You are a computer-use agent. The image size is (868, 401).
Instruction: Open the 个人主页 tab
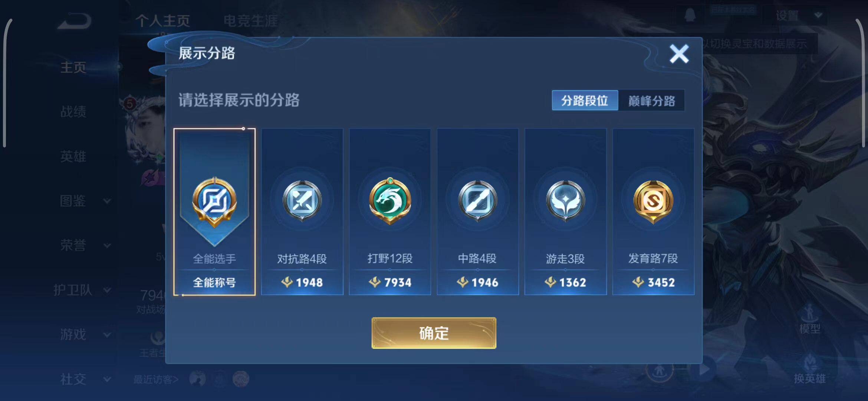pyautogui.click(x=162, y=21)
